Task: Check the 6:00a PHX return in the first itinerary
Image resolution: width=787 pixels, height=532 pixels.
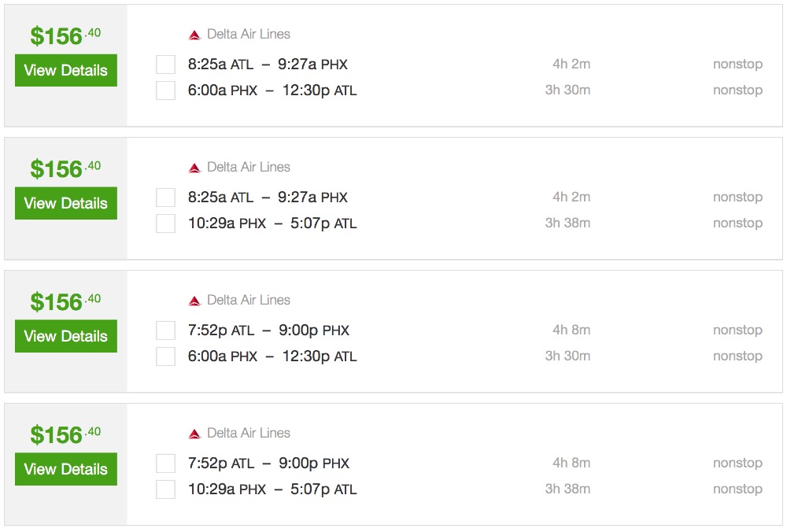Action: tap(165, 90)
